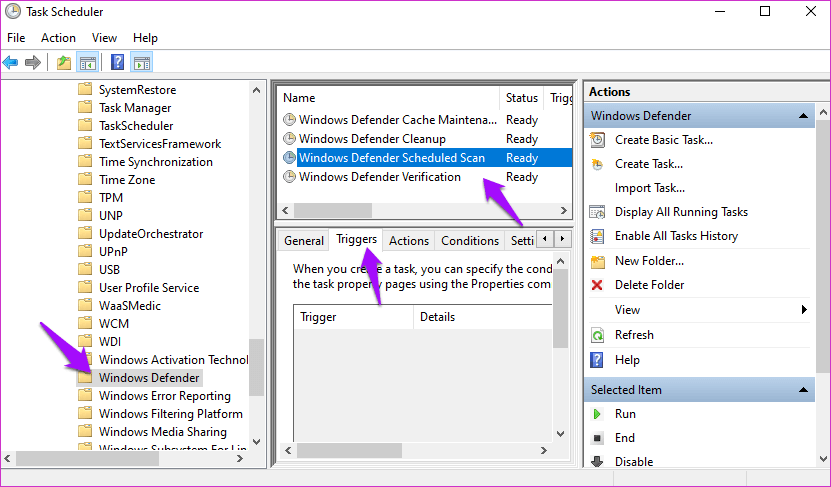Viewport: 831px width, 487px height.
Task: Collapse the Windows Defender actions section
Action: [803, 116]
